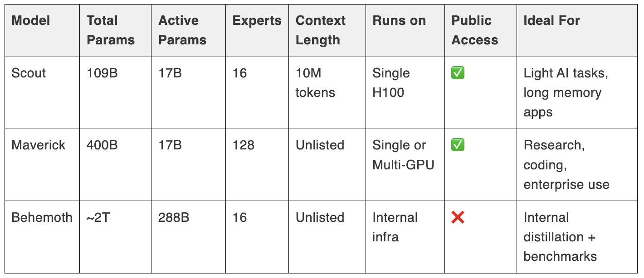Select the 10M tokens context cell

point(327,92)
